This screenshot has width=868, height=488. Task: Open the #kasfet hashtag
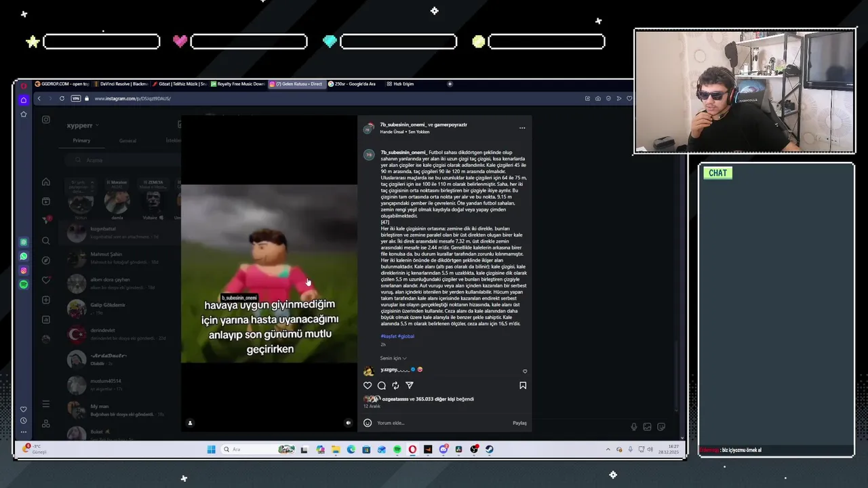point(388,336)
